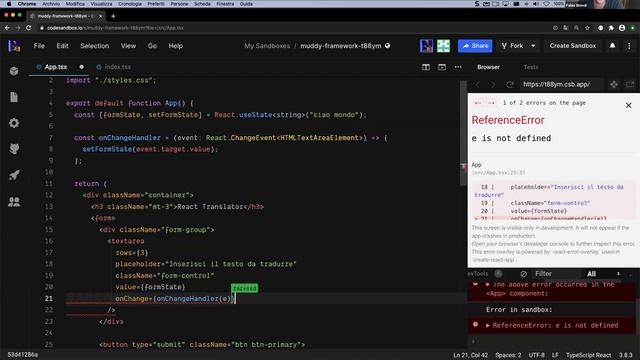Open the Selection menu
The width and height of the screenshot is (640, 360).
coord(94,46)
